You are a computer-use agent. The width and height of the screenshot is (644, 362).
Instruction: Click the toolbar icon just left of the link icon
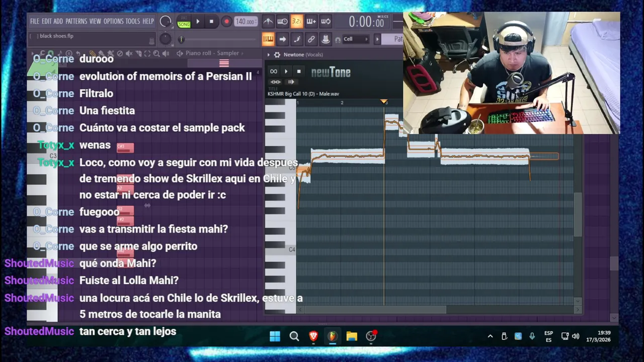click(297, 39)
